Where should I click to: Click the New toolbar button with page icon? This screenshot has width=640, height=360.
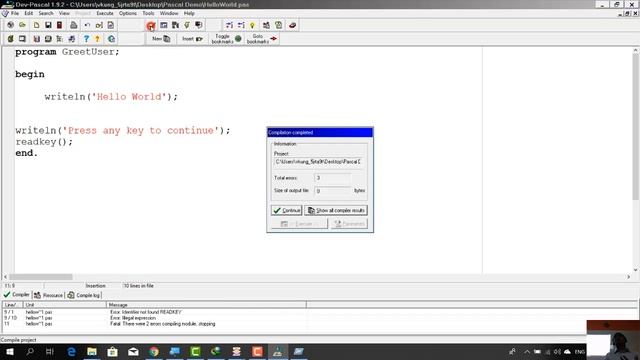point(161,39)
